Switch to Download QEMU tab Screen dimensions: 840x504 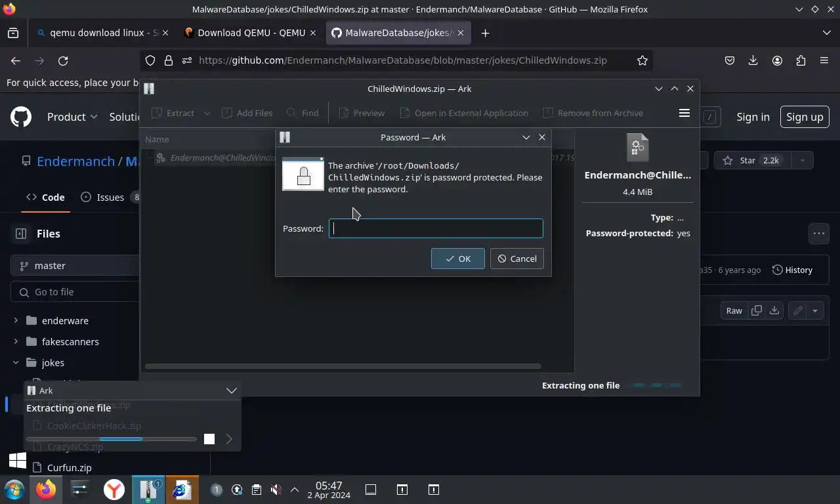click(251, 33)
